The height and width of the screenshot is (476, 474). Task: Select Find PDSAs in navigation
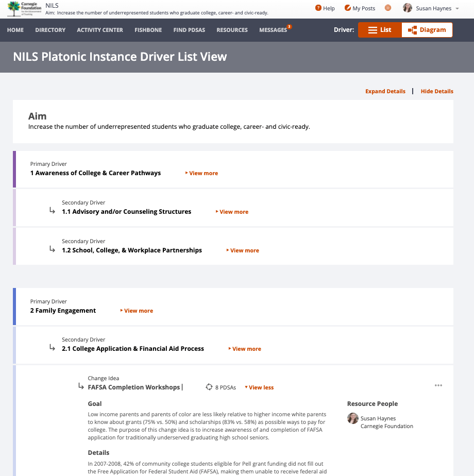[x=189, y=30]
